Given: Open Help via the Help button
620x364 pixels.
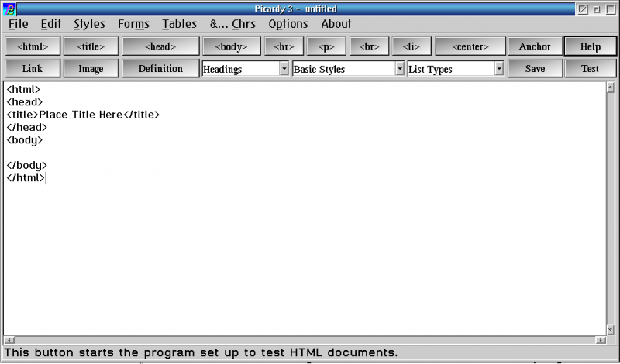Looking at the screenshot, I should click(591, 46).
